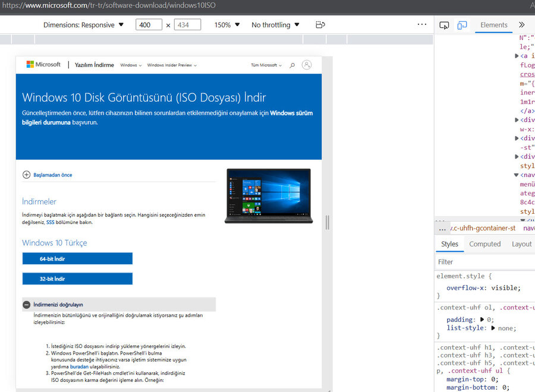This screenshot has width=535, height=392.
Task: Select the Styles tab
Action: coord(449,244)
